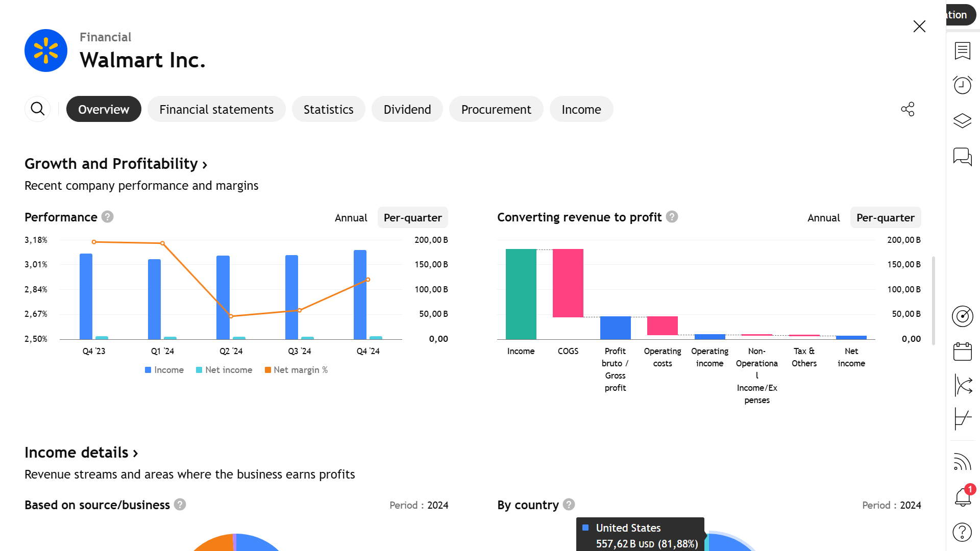This screenshot has width=980, height=551.
Task: Click the Q2 '24 net margin point
Action: [x=231, y=316]
